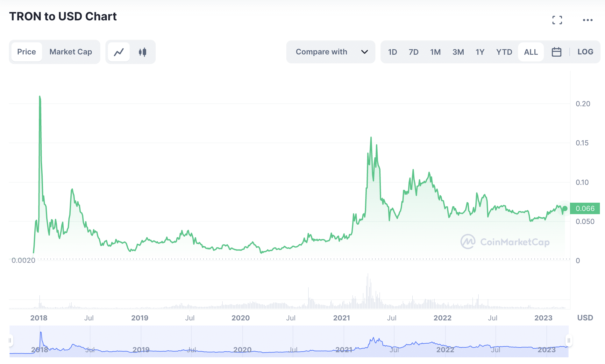Switch to candlestick chart view icon
Viewport: 605px width, 364px height.
tap(142, 52)
